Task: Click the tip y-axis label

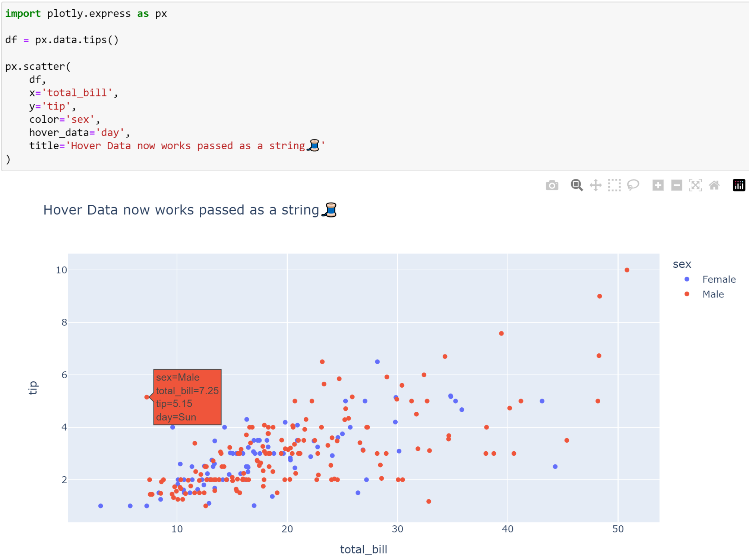Action: (x=33, y=388)
